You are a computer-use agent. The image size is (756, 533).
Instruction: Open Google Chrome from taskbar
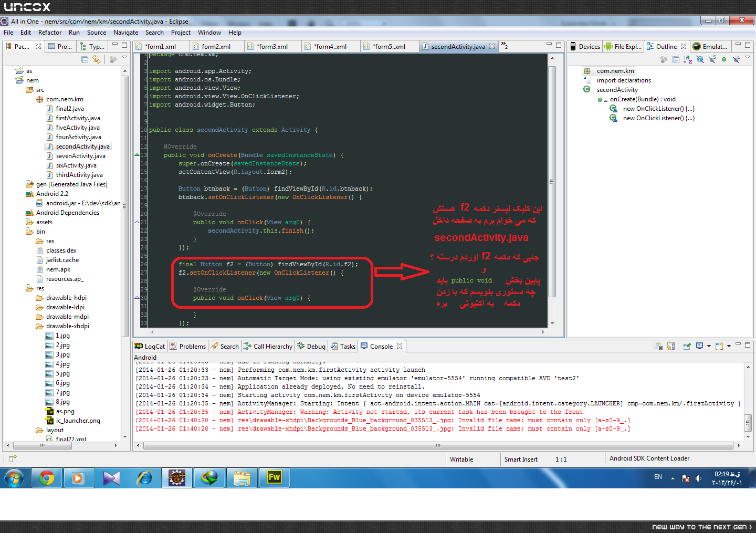[x=47, y=478]
